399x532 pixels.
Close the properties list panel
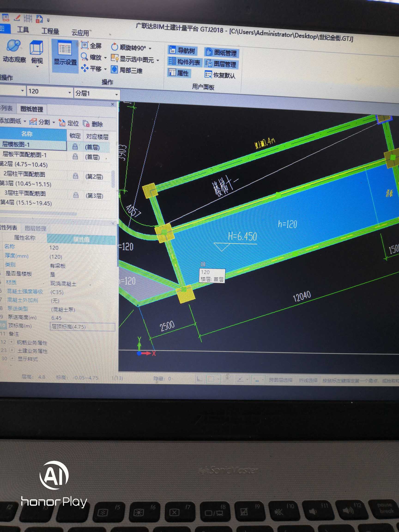click(x=113, y=224)
